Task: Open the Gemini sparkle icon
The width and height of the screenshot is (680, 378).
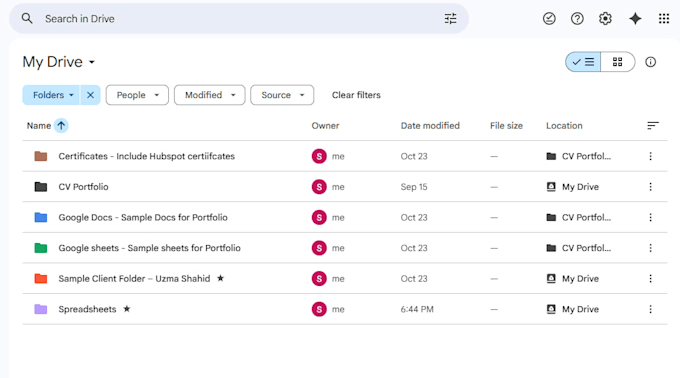Action: [x=635, y=19]
